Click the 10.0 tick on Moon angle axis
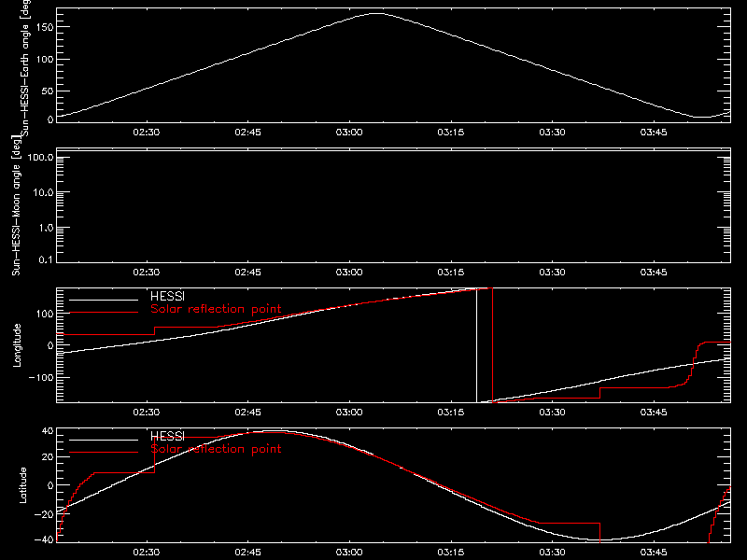 click(43, 192)
